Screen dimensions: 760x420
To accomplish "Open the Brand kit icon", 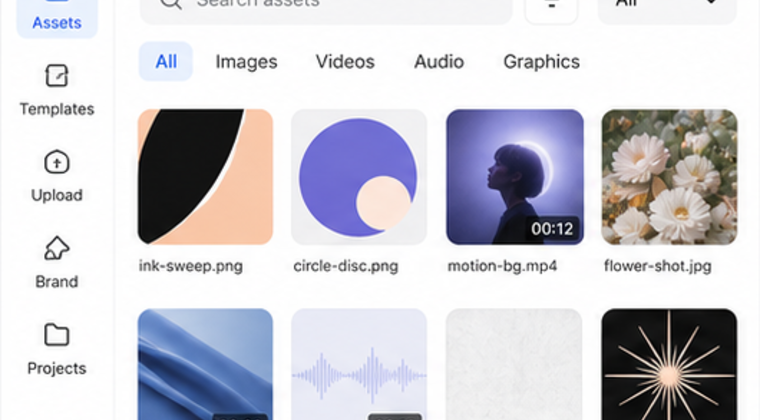I will (57, 248).
